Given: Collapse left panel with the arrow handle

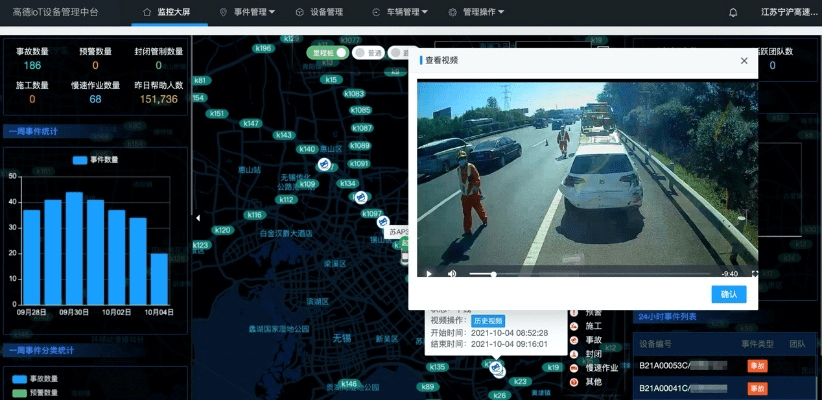Looking at the screenshot, I should 197,218.
